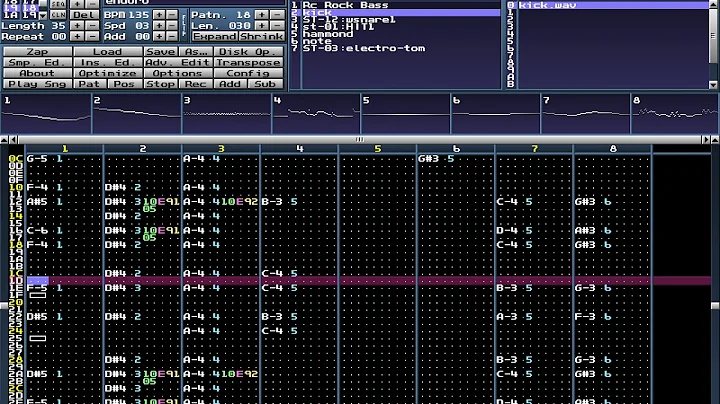Click the Zap button

(38, 51)
